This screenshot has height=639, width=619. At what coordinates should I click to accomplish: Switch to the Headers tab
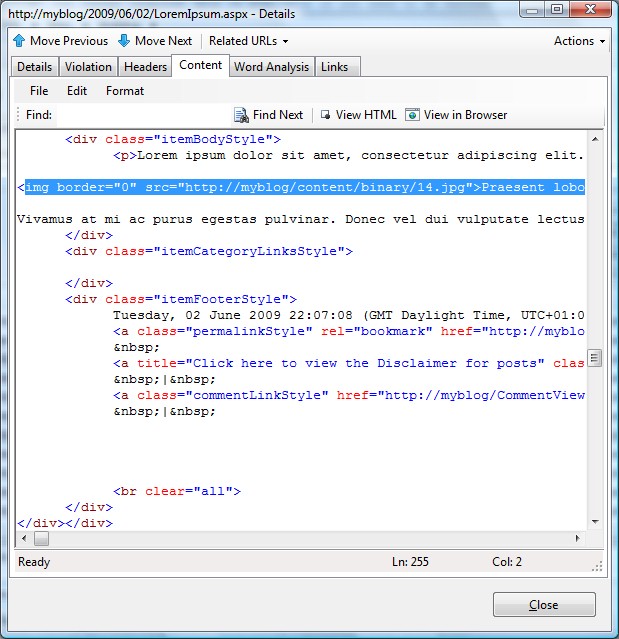(x=145, y=67)
